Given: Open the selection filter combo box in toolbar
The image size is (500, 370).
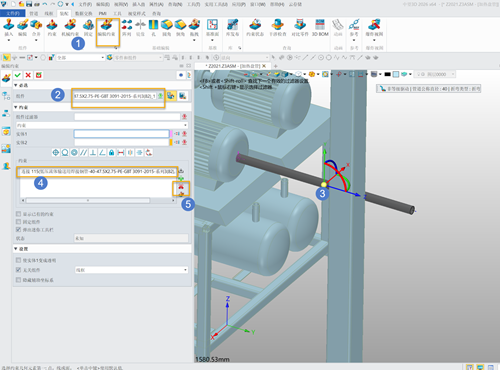Looking at the screenshot, I should 81,58.
